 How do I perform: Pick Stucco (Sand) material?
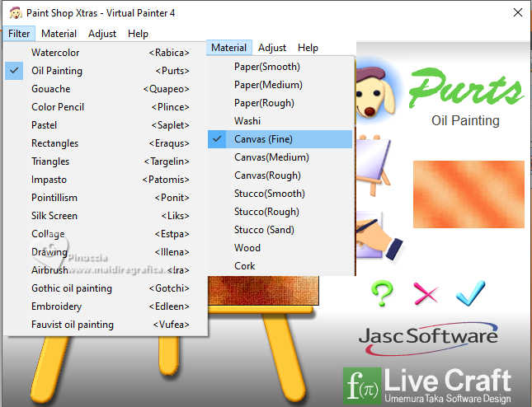click(280, 230)
